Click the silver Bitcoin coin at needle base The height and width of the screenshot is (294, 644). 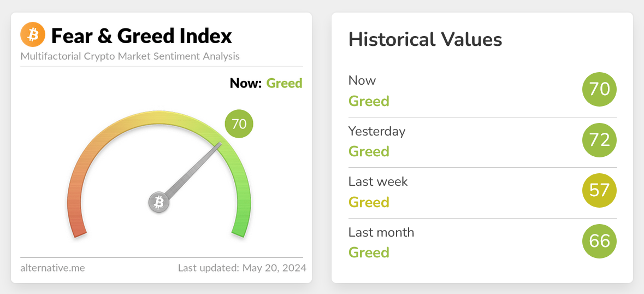coord(159,203)
